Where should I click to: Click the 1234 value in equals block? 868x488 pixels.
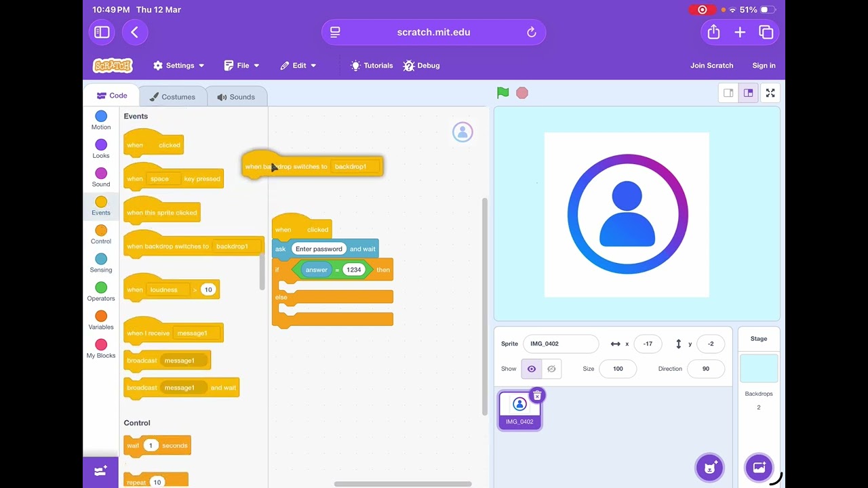pos(353,270)
